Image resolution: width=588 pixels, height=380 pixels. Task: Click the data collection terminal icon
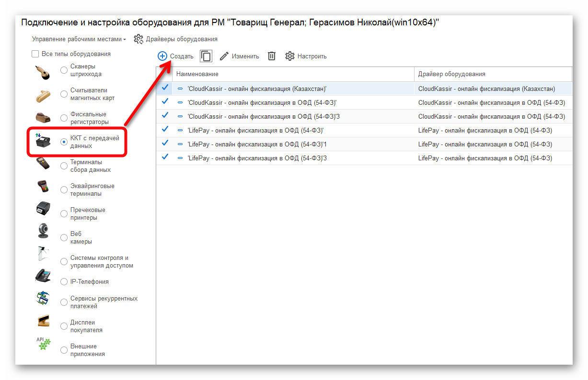(43, 164)
